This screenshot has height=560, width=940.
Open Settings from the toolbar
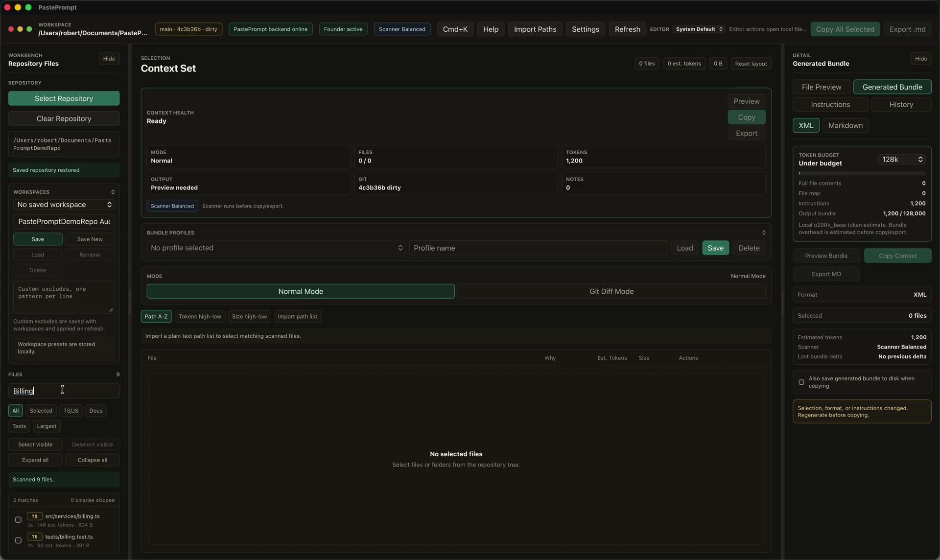pyautogui.click(x=585, y=29)
